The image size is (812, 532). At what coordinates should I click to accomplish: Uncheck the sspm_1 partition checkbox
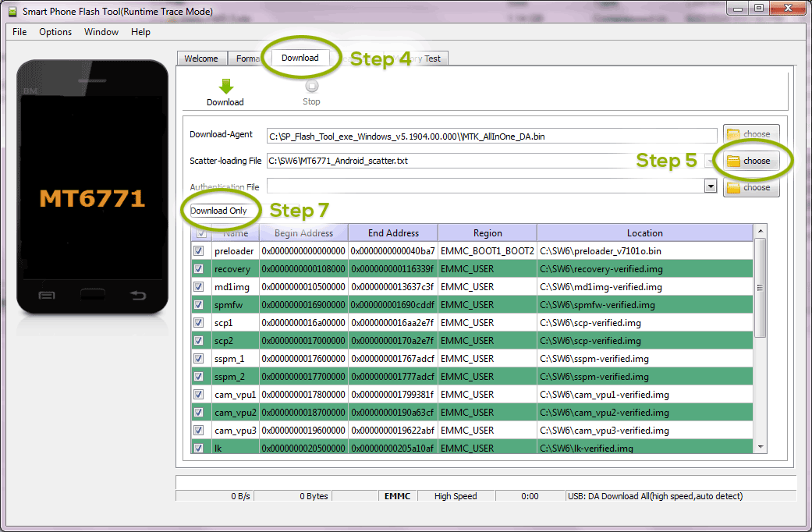pos(199,359)
